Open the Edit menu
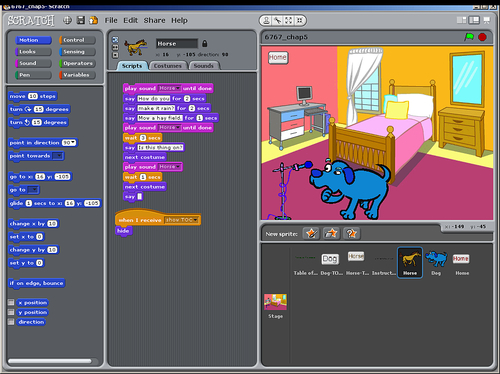The height and width of the screenshot is (374, 500). [x=131, y=20]
